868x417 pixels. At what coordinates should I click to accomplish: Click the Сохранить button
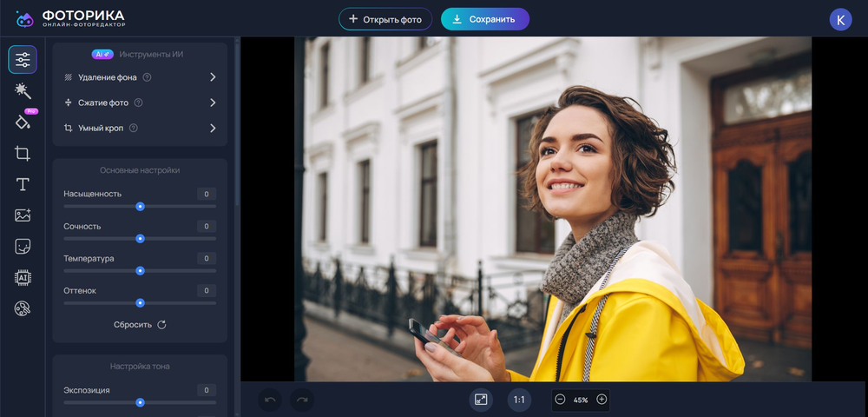tap(484, 19)
